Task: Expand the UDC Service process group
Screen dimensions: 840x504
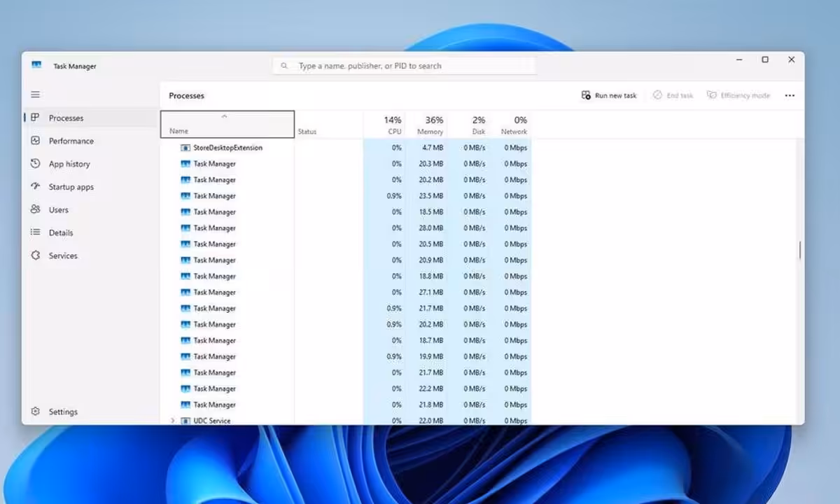Action: [173, 421]
